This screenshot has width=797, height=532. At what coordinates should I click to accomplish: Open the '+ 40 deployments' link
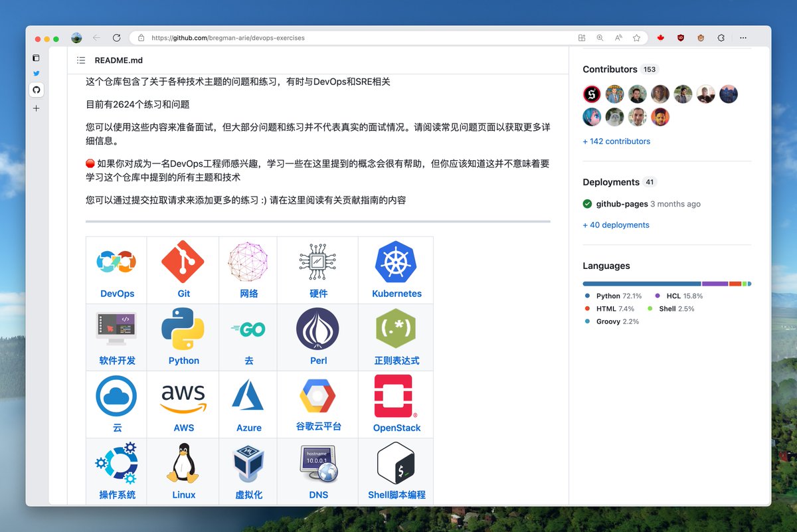tap(616, 225)
